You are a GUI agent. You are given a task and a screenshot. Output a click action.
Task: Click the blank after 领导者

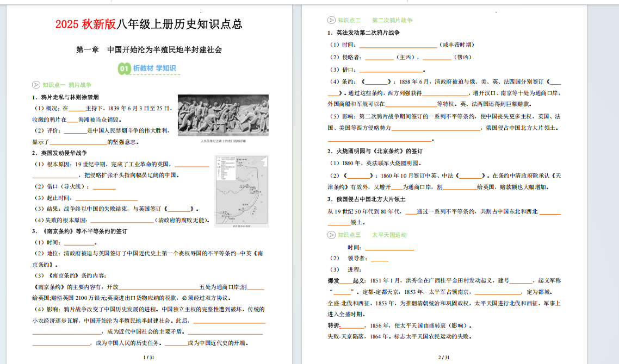[379, 260]
